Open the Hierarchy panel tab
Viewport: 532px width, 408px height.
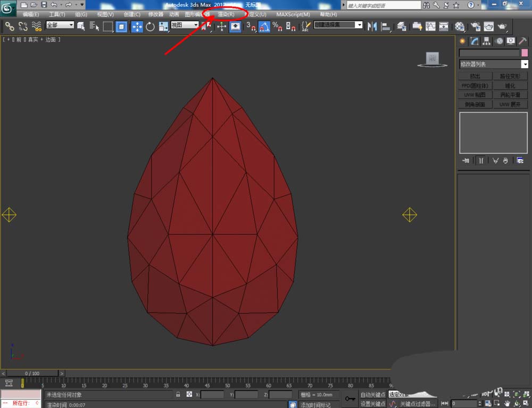click(487, 41)
